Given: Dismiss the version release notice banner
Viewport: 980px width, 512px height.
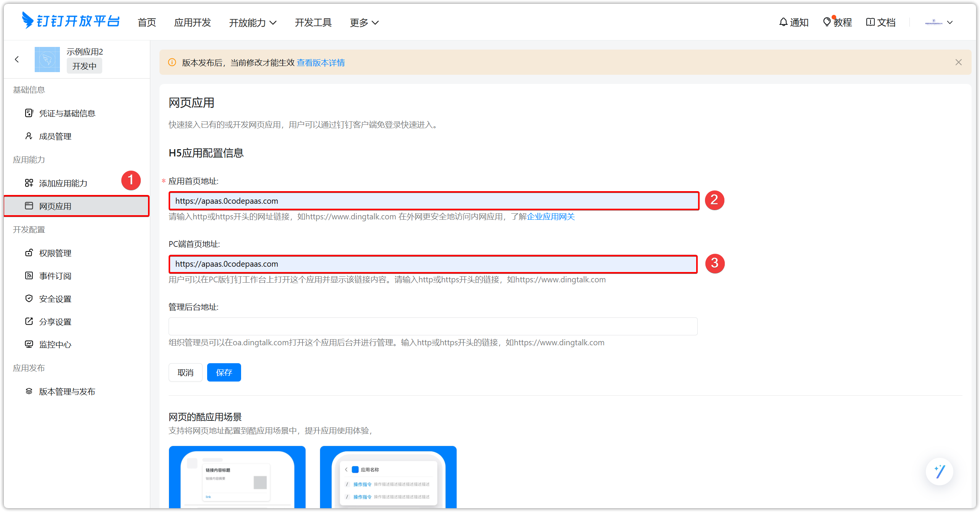Looking at the screenshot, I should 958,62.
